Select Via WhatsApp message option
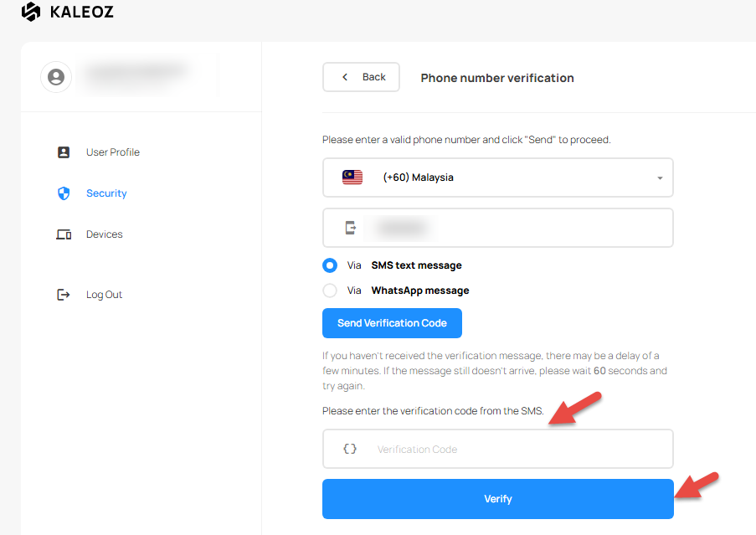The width and height of the screenshot is (756, 535). [x=330, y=291]
